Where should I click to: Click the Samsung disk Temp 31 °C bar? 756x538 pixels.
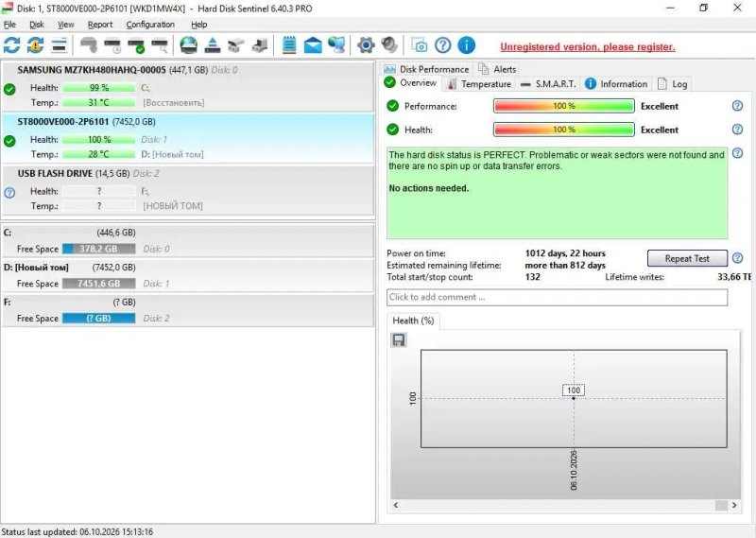[x=99, y=103]
